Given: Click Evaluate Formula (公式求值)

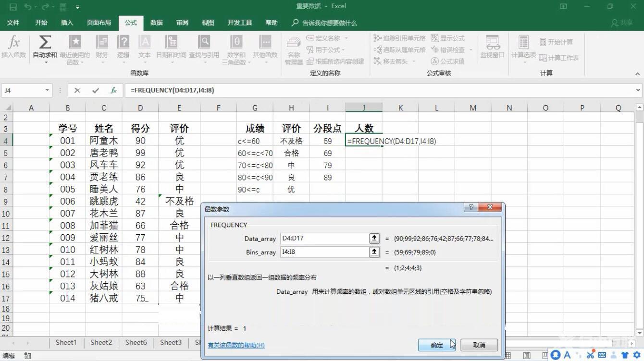Looking at the screenshot, I should [x=448, y=61].
